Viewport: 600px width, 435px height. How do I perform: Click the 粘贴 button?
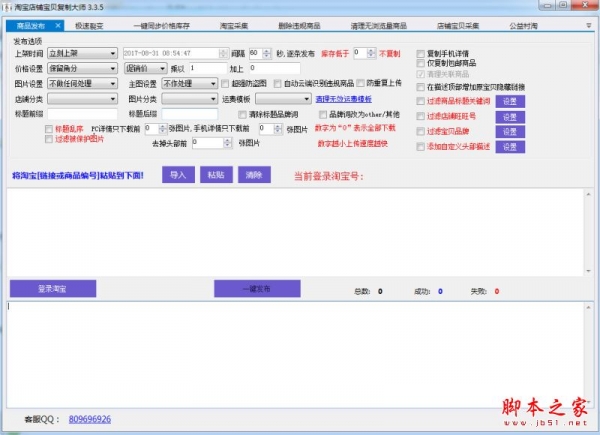point(216,175)
